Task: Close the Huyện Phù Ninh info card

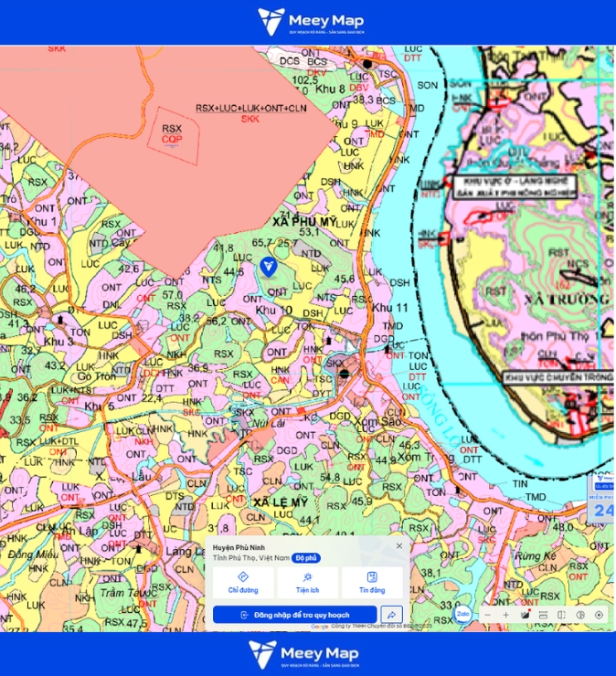Action: tap(399, 545)
